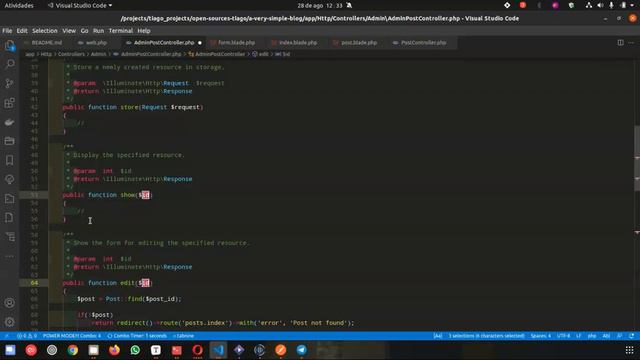The image size is (640, 360).
Task: Open the Edit menu
Action: (x=22, y=31)
